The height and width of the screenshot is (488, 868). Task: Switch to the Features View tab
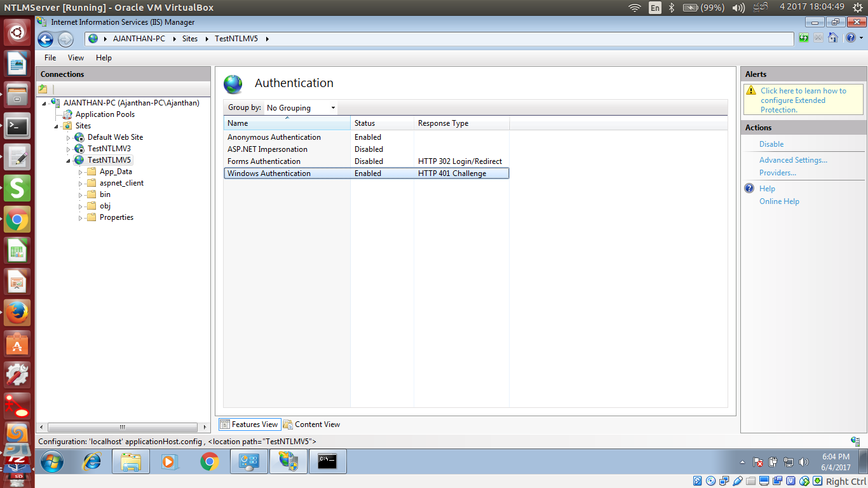point(249,424)
